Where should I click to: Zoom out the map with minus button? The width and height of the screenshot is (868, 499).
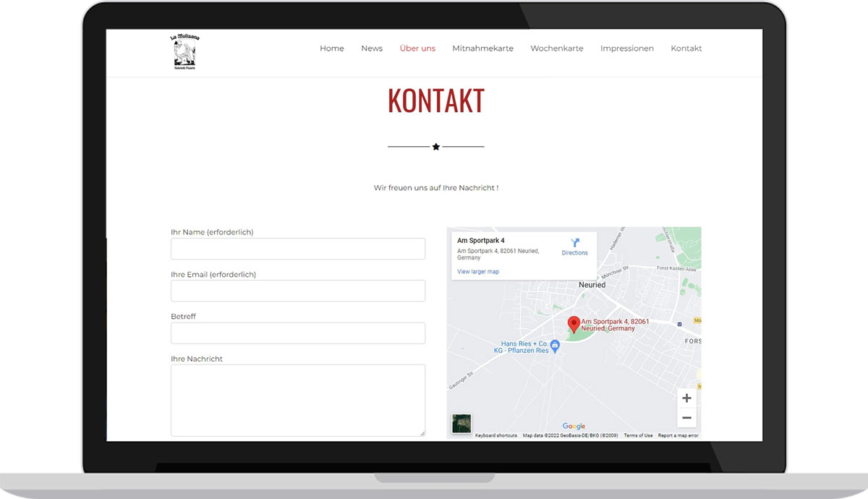click(686, 418)
